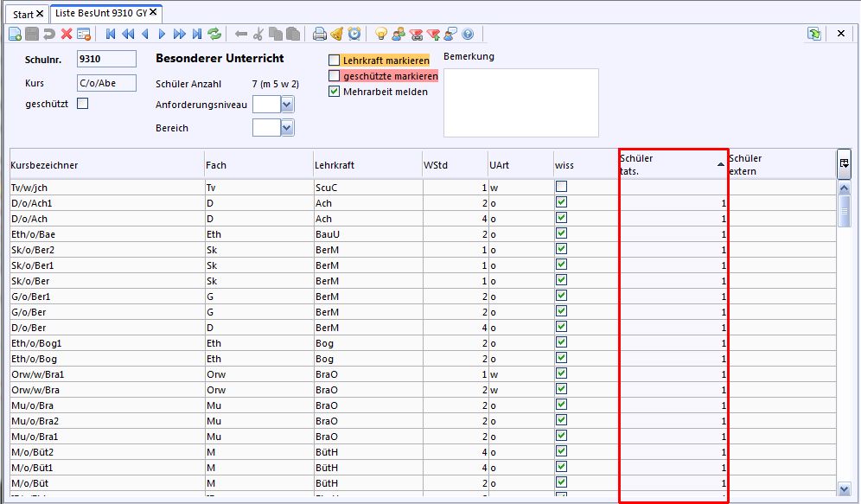Close the 'Liste BesUnt 9310 GY' tab

[x=153, y=12]
